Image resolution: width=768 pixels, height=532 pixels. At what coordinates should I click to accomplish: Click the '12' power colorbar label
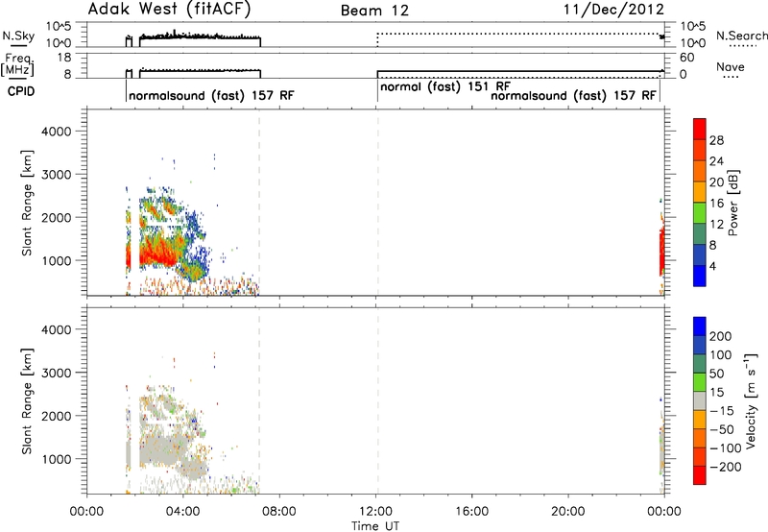716,225
